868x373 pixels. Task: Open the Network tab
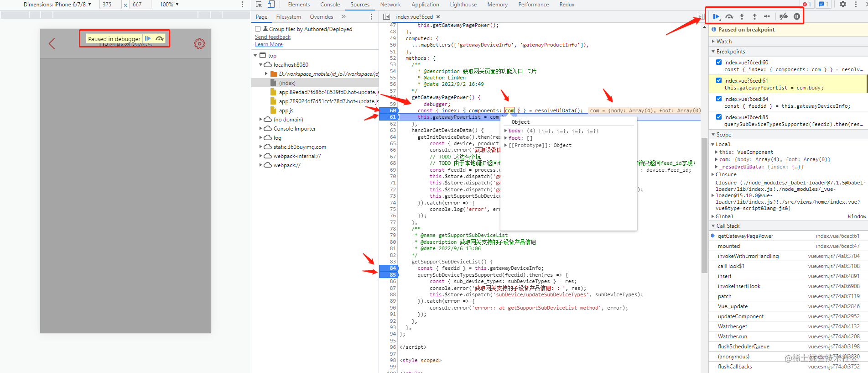390,5
